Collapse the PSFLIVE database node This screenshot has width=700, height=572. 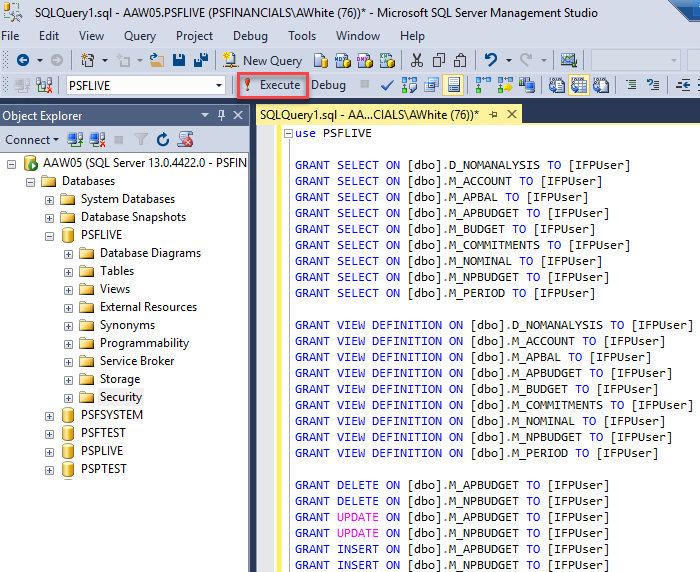[50, 235]
